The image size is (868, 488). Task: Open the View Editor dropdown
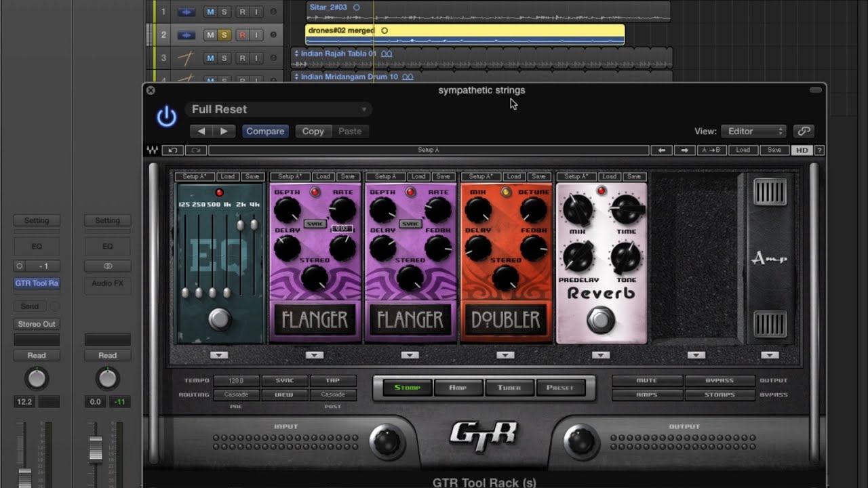753,131
